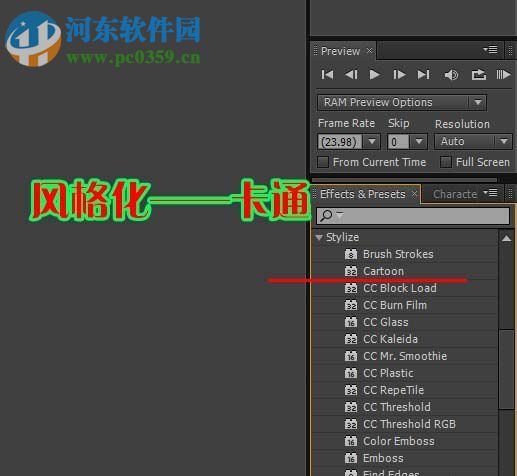Select CC RepeTile effect
The height and width of the screenshot is (476, 517).
click(x=393, y=390)
